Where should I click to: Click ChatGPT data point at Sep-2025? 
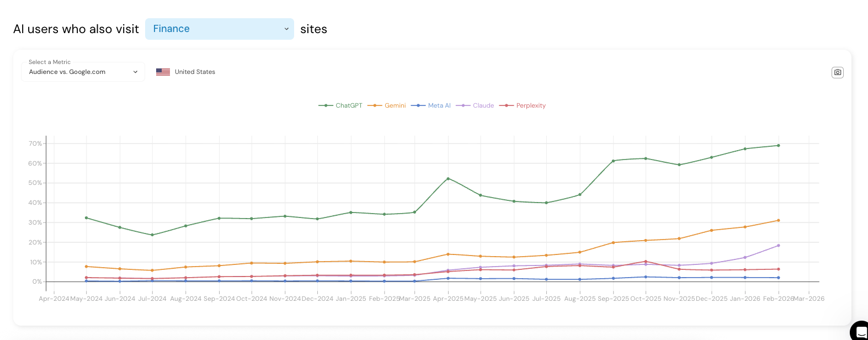tap(613, 161)
